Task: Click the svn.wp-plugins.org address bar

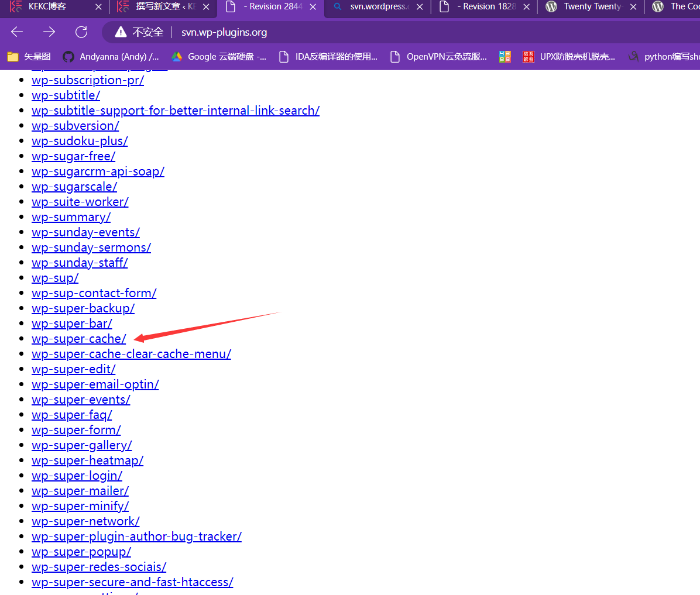Action: pyautogui.click(x=351, y=32)
